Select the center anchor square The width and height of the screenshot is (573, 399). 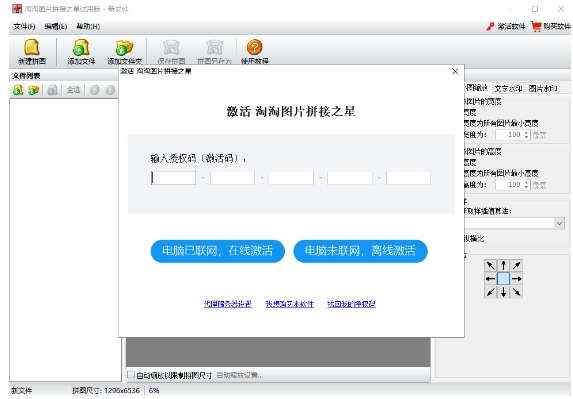coord(504,279)
